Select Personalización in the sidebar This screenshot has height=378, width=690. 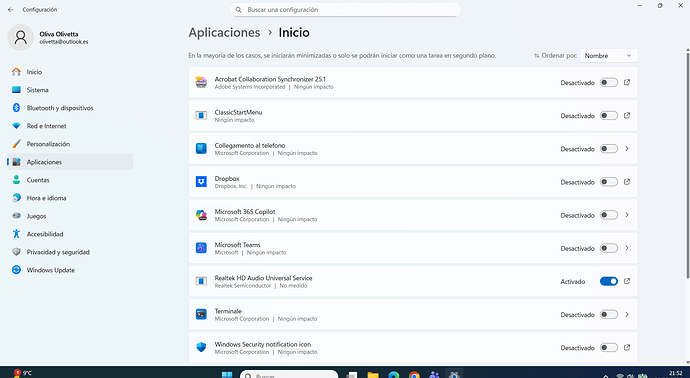(x=70, y=144)
